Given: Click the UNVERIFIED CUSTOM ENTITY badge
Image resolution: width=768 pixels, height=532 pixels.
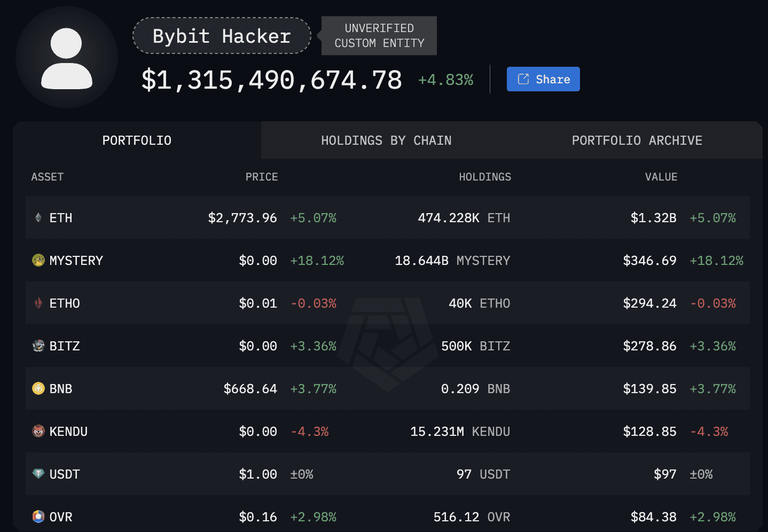Looking at the screenshot, I should pyautogui.click(x=379, y=36).
